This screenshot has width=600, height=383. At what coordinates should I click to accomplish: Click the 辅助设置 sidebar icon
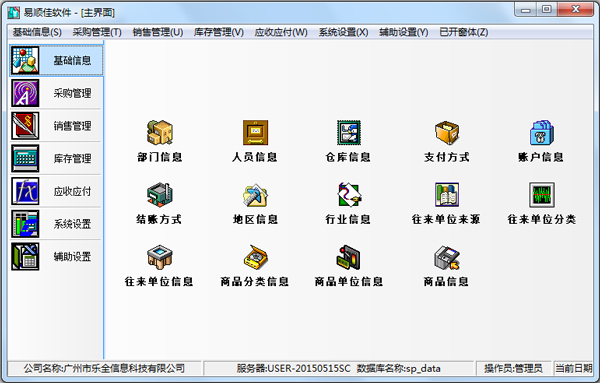click(25, 256)
